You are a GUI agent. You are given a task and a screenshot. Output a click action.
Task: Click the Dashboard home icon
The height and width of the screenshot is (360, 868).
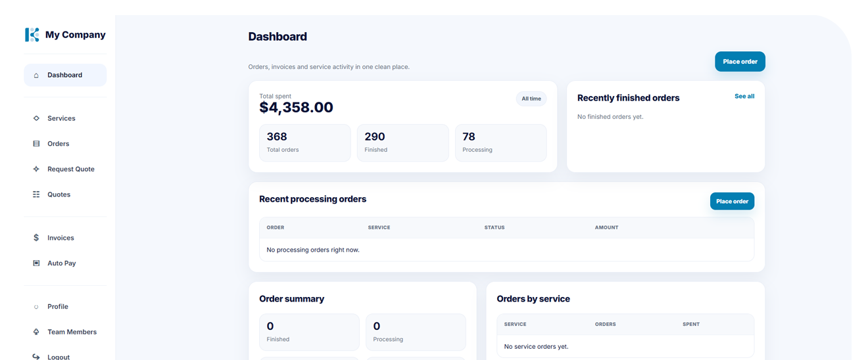coord(36,76)
